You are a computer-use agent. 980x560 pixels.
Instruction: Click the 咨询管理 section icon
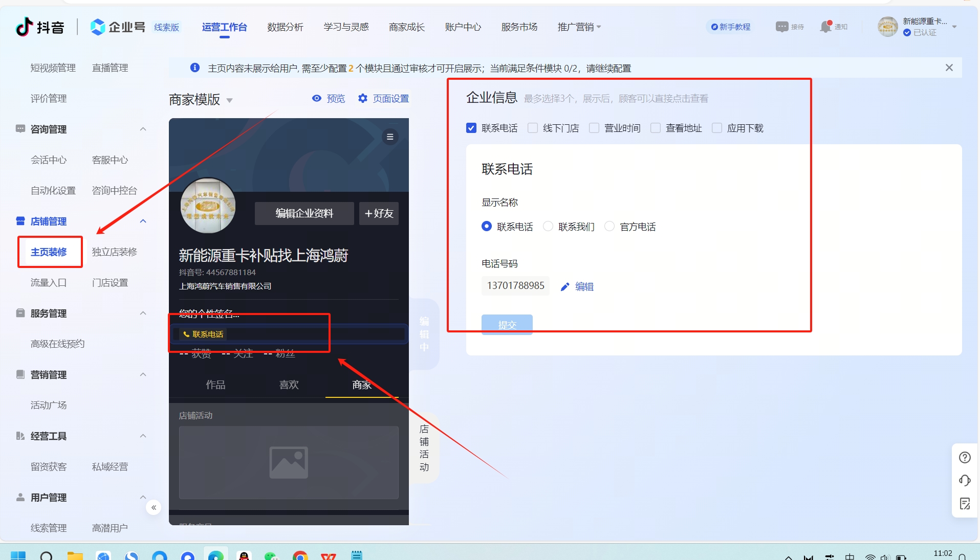pos(20,129)
